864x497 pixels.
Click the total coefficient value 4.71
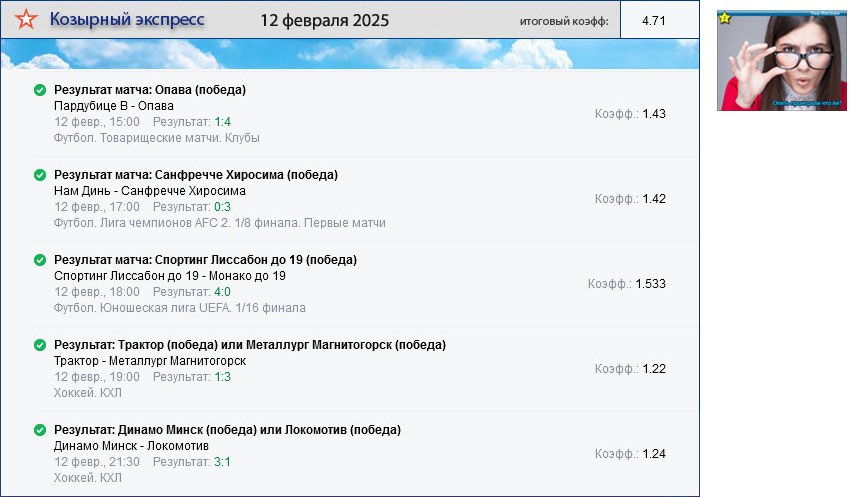(654, 20)
